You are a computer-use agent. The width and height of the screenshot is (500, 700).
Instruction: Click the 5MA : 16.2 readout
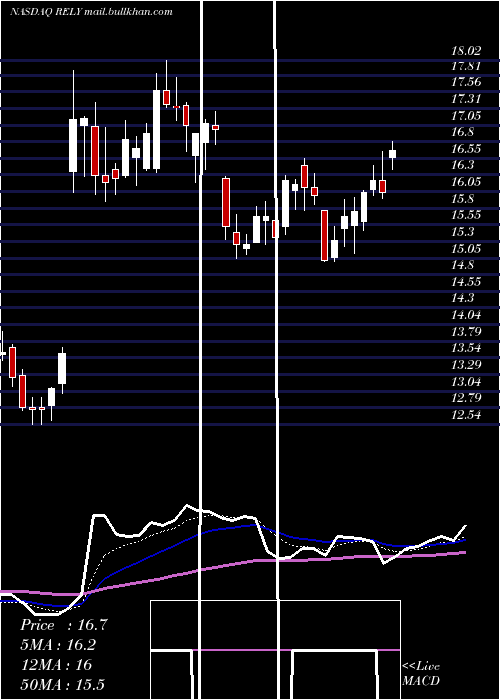click(x=58, y=645)
